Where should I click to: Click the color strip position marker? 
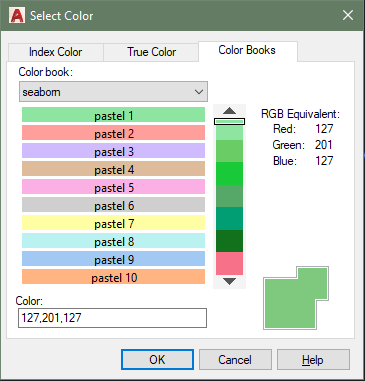tap(229, 121)
